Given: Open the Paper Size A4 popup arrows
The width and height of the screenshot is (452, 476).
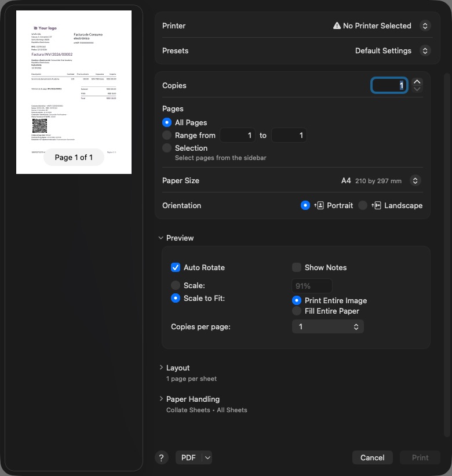Looking at the screenshot, I should point(415,181).
